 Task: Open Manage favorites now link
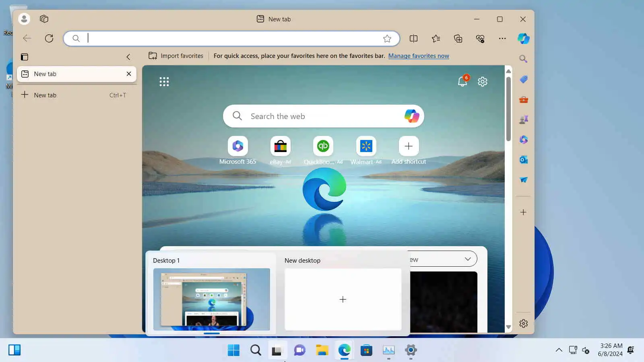(x=419, y=56)
